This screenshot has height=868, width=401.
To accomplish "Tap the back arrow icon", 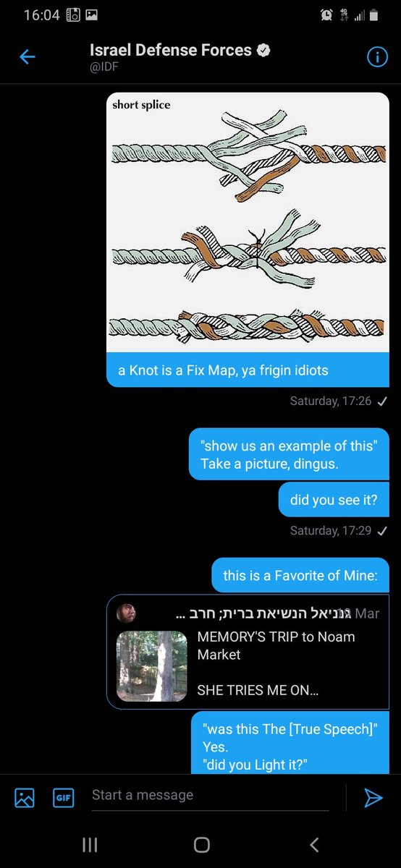I will click(27, 56).
